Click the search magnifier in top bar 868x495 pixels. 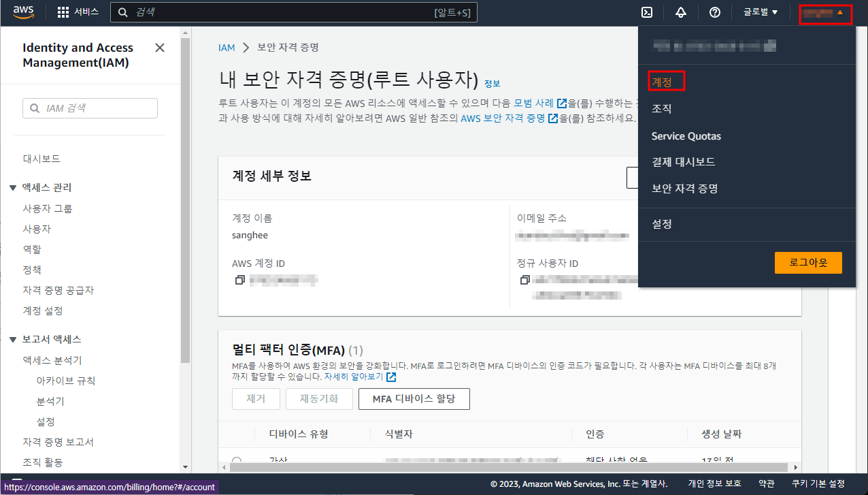click(123, 12)
